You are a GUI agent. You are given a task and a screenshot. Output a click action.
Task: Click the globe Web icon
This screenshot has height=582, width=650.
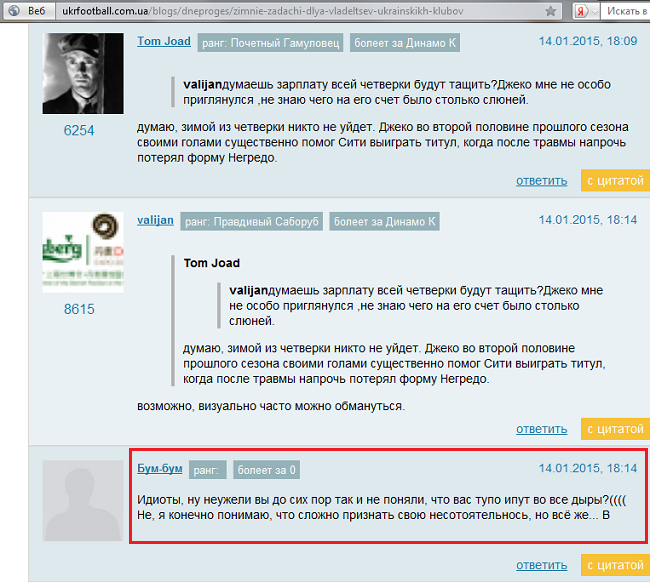[14, 11]
